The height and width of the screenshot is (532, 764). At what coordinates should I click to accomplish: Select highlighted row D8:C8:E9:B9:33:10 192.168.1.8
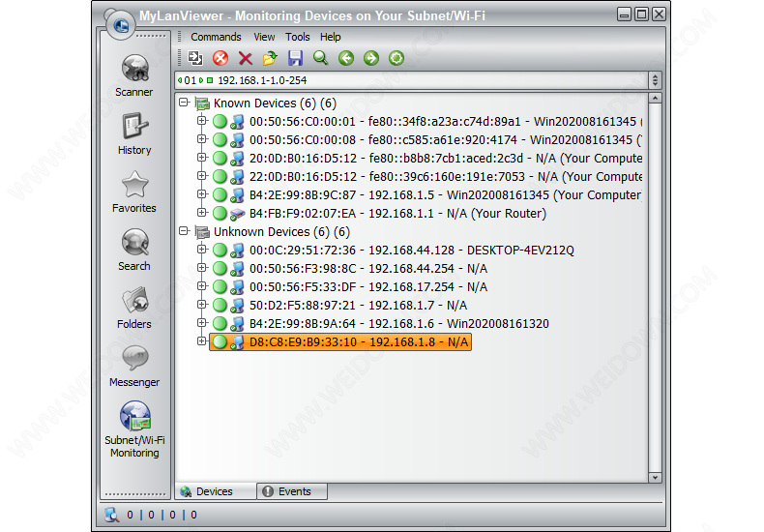click(x=340, y=342)
